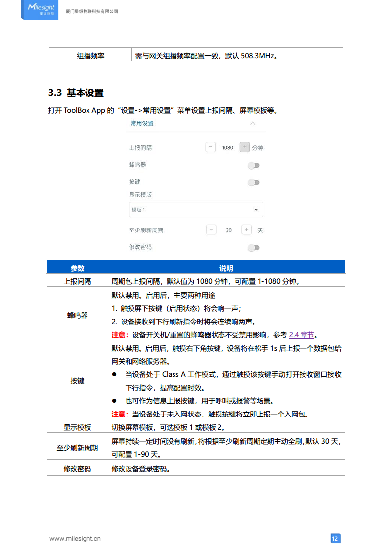Click the 显示模板 table row label
Screen dimensions: 392x555
pyautogui.click(x=77, y=427)
